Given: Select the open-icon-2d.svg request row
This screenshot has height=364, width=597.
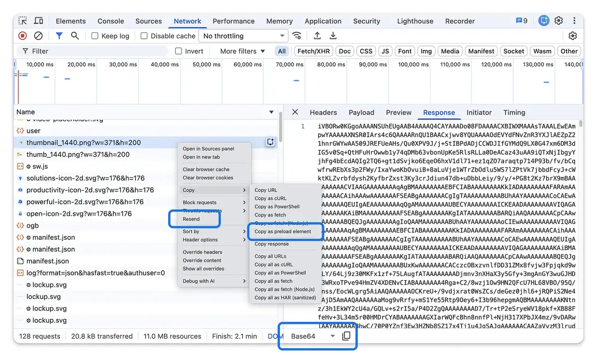Looking at the screenshot, I should (x=146, y=213).
